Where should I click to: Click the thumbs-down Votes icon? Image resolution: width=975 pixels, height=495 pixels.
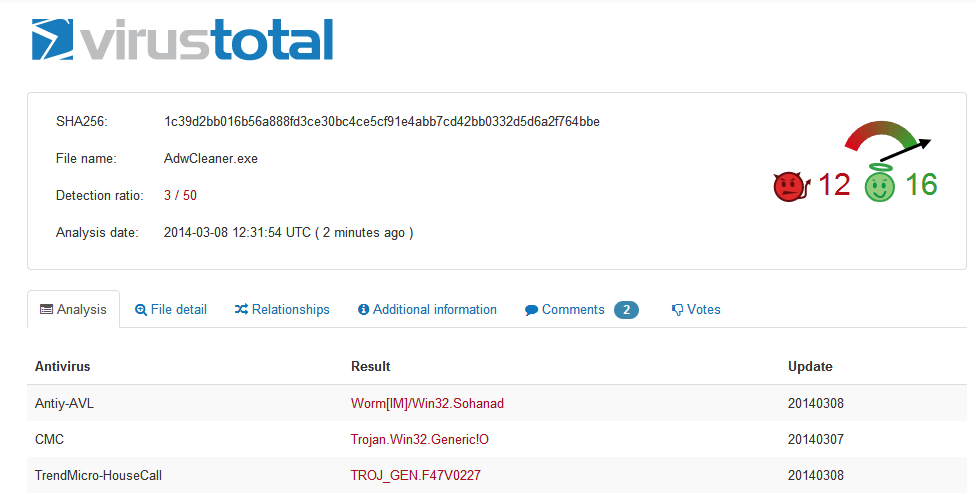coord(678,310)
